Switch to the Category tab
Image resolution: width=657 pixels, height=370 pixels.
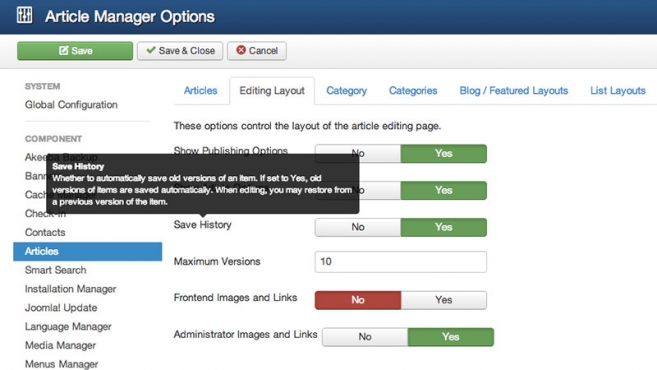[x=347, y=91]
